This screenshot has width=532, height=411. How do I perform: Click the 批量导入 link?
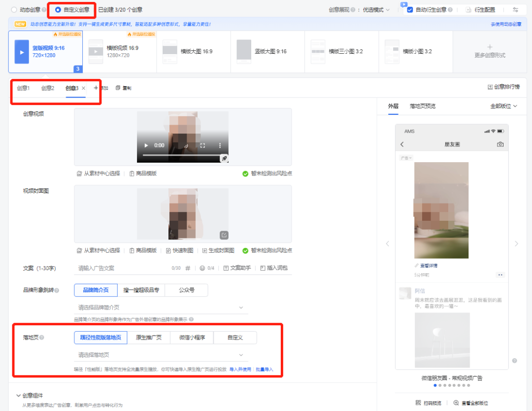tap(264, 369)
